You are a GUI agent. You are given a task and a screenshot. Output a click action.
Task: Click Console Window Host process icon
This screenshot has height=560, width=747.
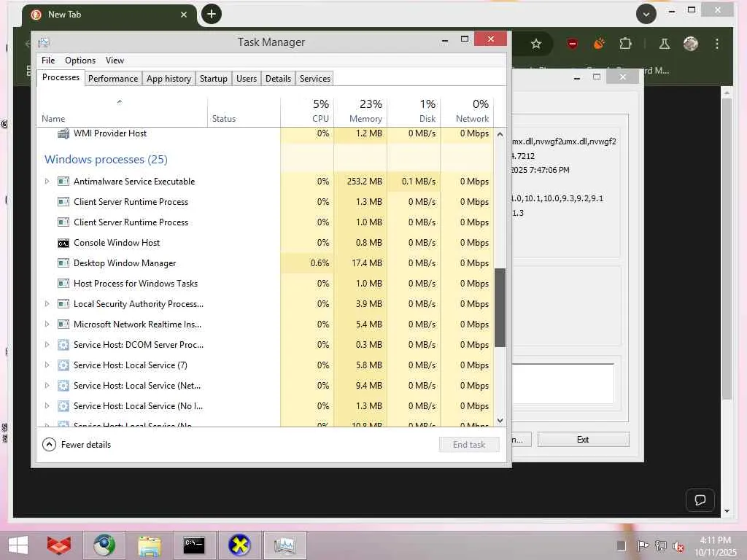click(x=63, y=244)
